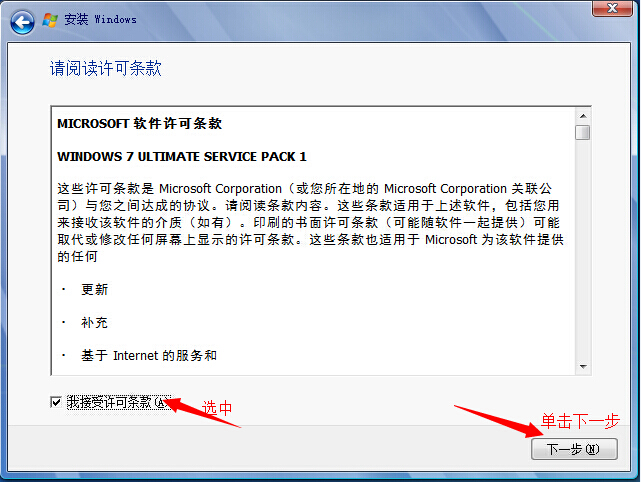
Task: Click the Windows flag logo icon
Action: [x=50, y=20]
